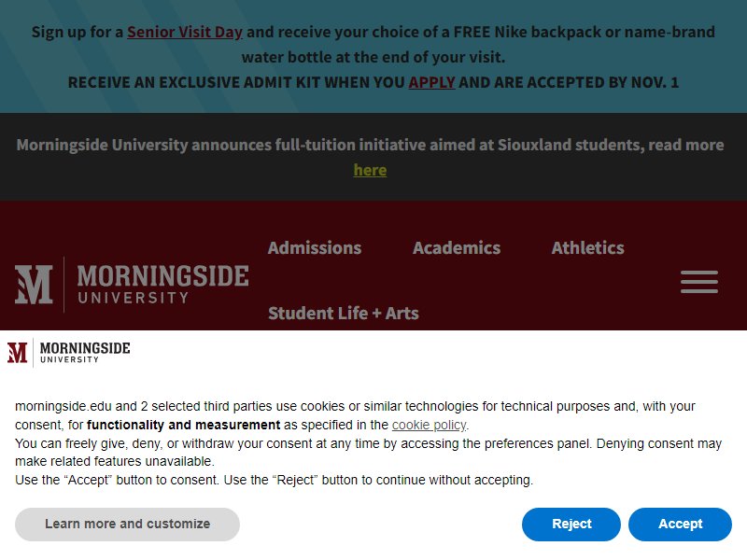747x560 pixels.
Task: Follow the Senior Visit Day link
Action: click(x=185, y=32)
